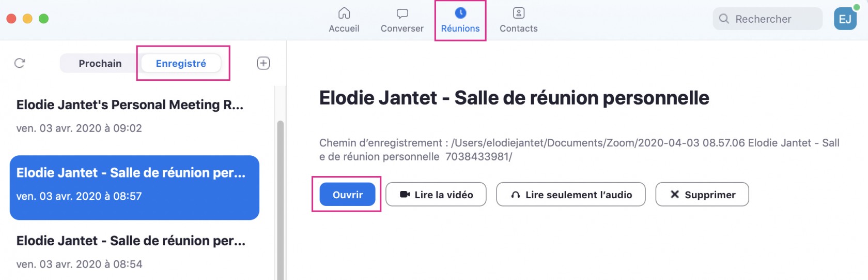This screenshot has width=868, height=280.
Task: Click the magnifier search icon
Action: [x=724, y=19]
